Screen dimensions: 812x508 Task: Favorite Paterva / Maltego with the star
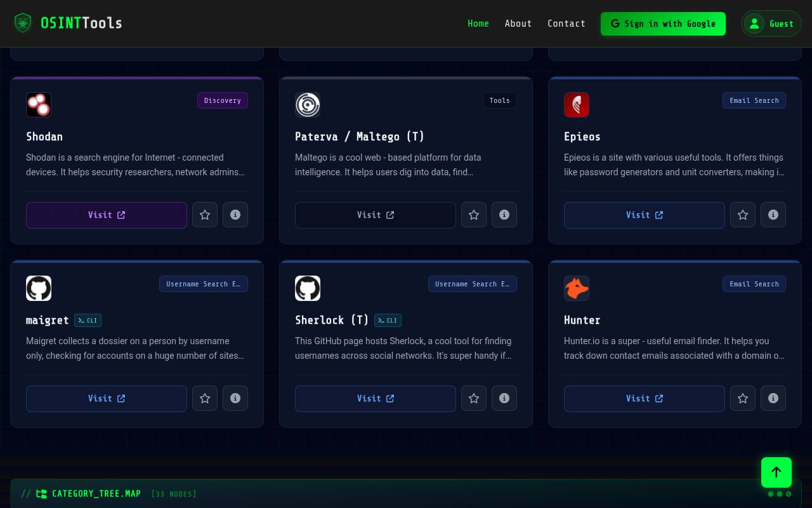(474, 215)
